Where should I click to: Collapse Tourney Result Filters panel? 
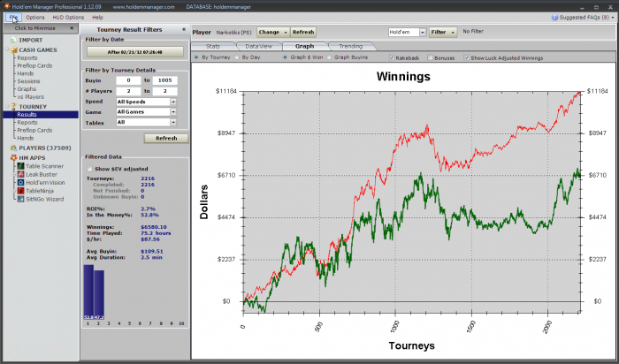click(184, 29)
